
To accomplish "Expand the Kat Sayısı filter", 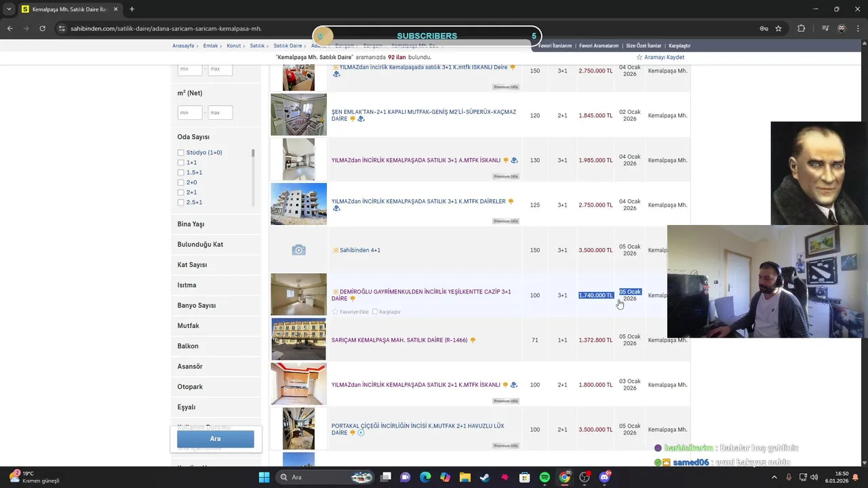I will point(216,265).
